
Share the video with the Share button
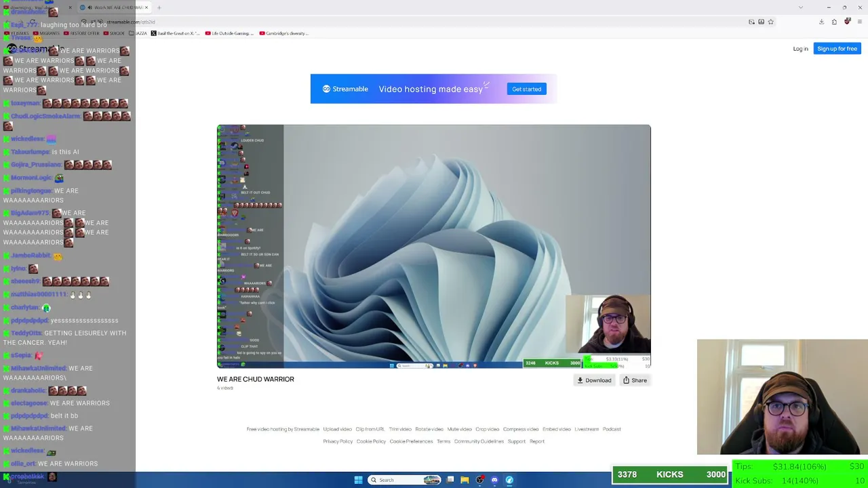tap(635, 380)
